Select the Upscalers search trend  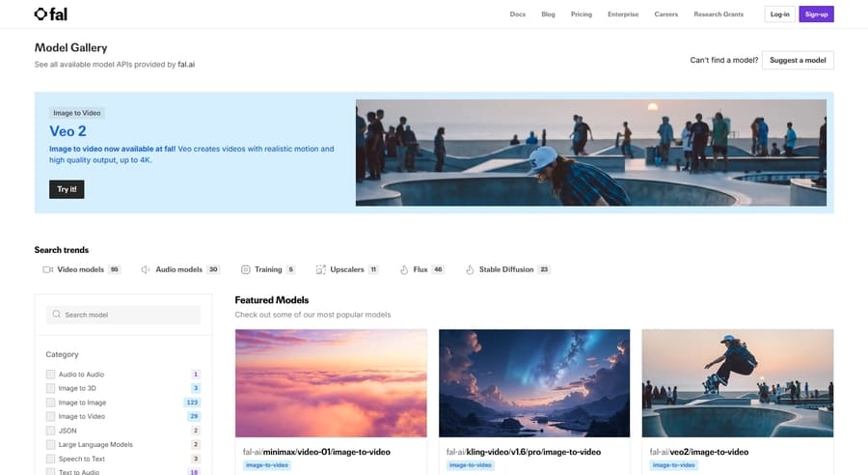tap(347, 270)
